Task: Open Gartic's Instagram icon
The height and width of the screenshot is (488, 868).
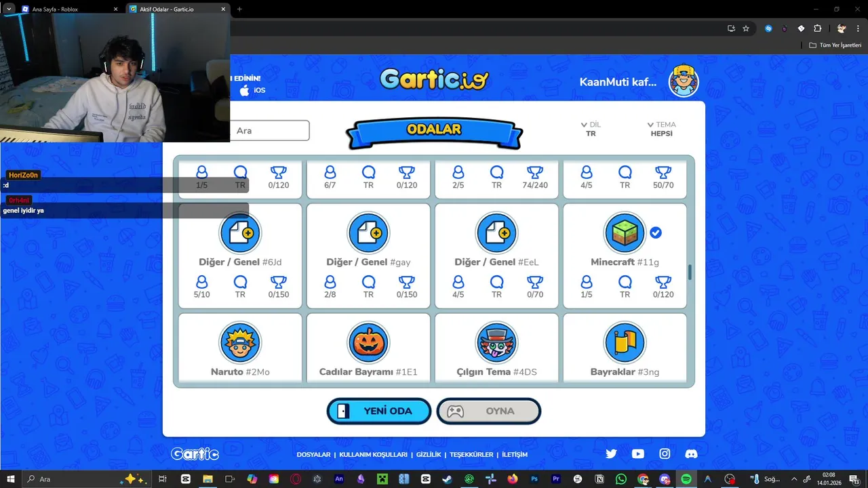Action: click(665, 454)
